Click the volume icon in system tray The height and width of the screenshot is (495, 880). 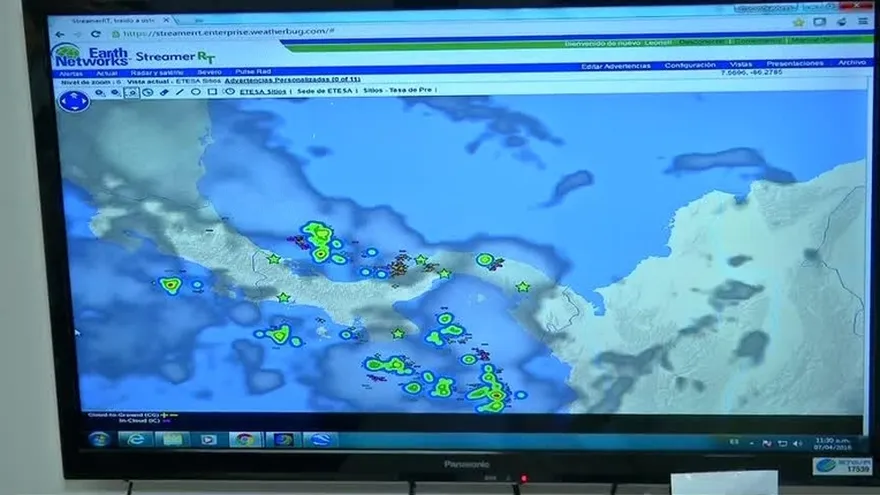click(798, 443)
